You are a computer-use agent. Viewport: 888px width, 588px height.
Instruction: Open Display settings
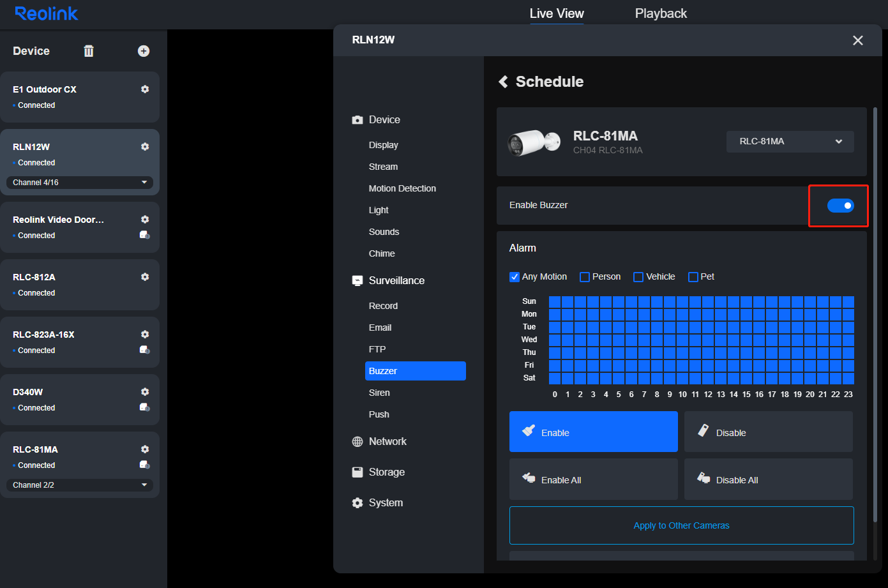pyautogui.click(x=384, y=145)
